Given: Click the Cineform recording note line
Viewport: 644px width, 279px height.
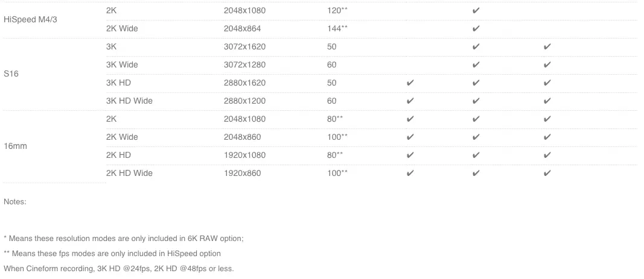Looking at the screenshot, I should point(118,269).
